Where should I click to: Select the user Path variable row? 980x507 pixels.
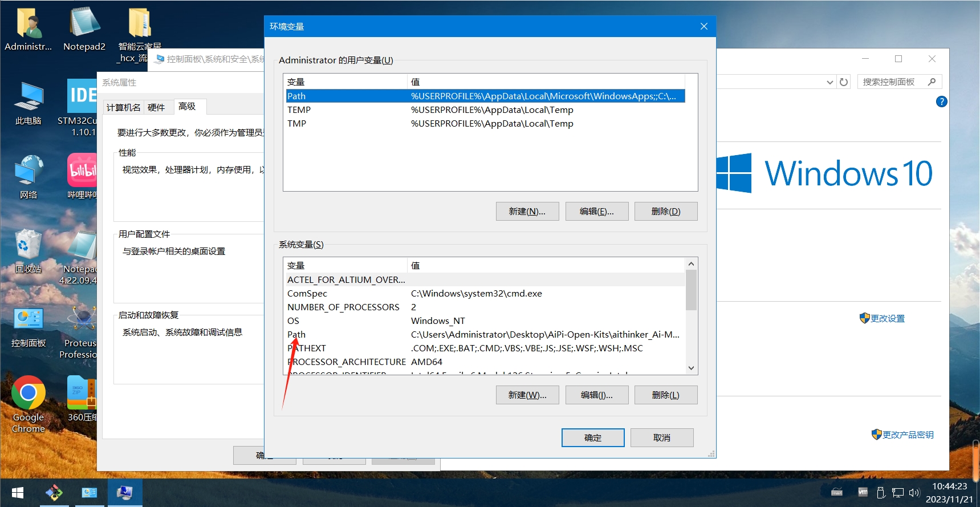(485, 96)
